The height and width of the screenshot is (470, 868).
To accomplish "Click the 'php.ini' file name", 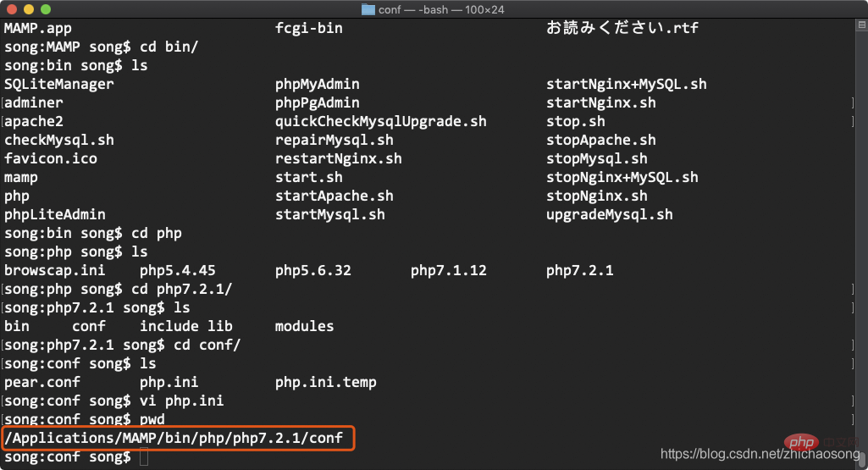I will click(169, 382).
